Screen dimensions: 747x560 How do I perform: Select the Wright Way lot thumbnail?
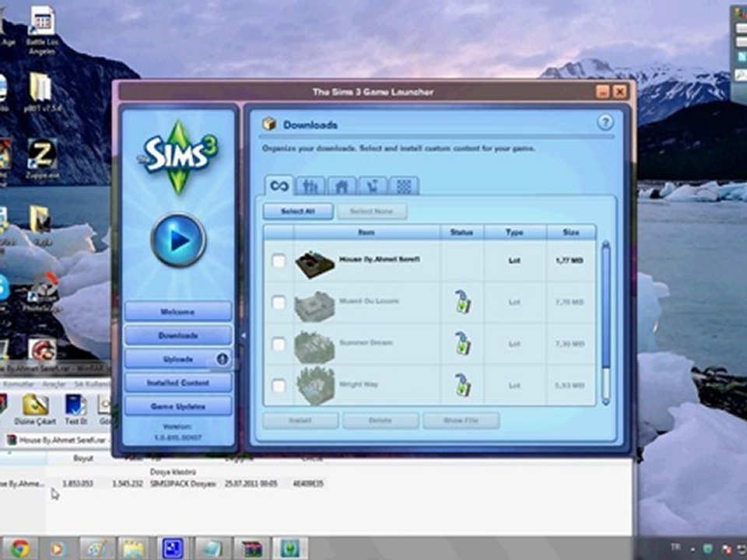(x=315, y=387)
